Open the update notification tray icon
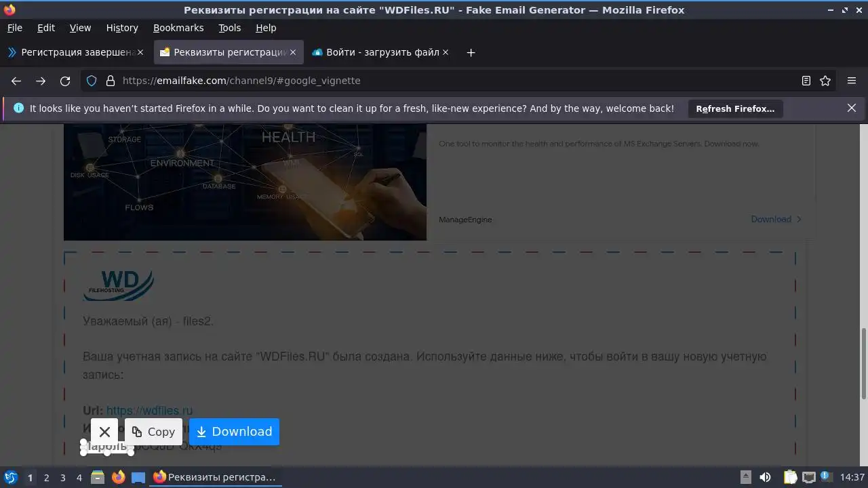This screenshot has width=868, height=488. (x=826, y=477)
